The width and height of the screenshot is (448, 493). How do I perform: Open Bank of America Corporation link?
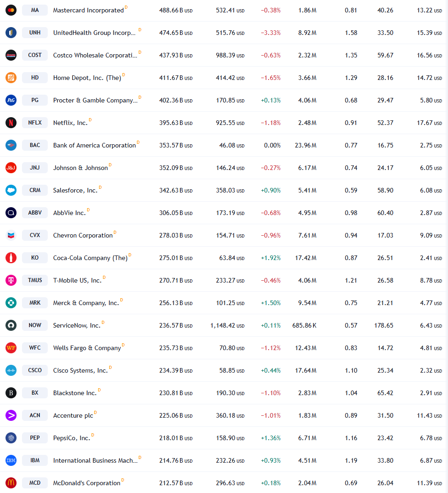coord(94,145)
